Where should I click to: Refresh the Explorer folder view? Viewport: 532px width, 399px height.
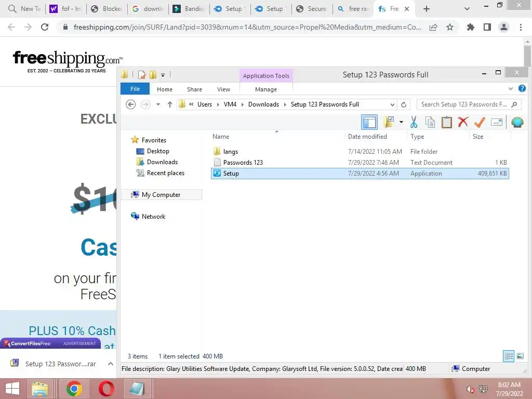[404, 104]
